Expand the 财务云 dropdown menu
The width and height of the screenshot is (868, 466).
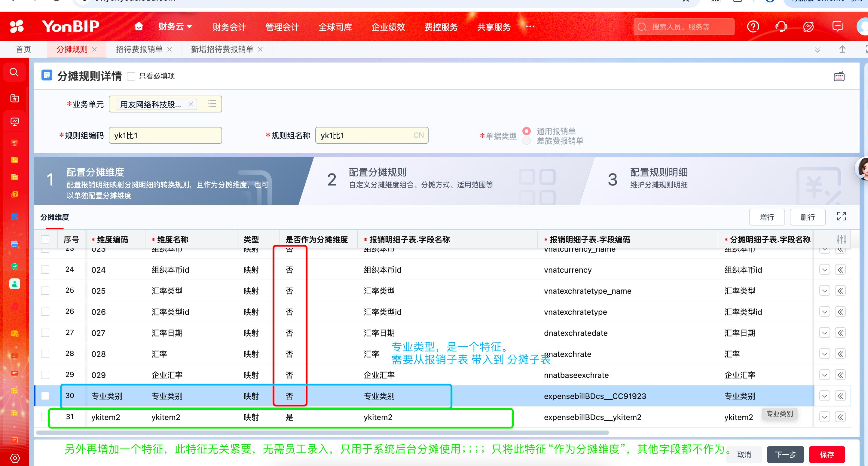(175, 27)
